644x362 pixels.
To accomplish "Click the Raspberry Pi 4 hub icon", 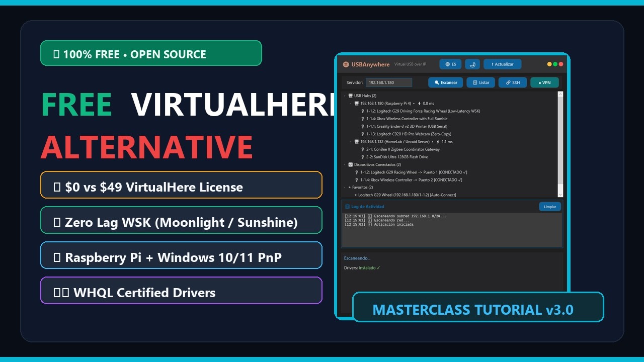I will click(x=356, y=104).
